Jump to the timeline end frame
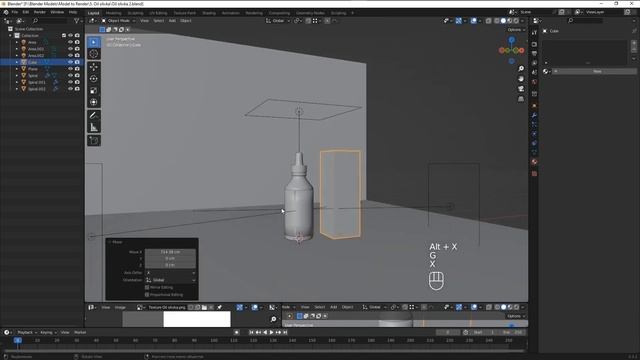 click(285, 333)
